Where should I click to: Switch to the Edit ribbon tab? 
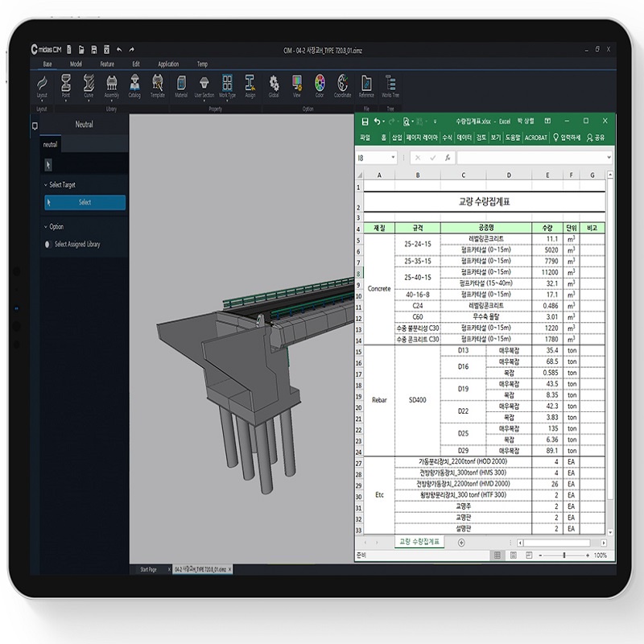coord(136,64)
